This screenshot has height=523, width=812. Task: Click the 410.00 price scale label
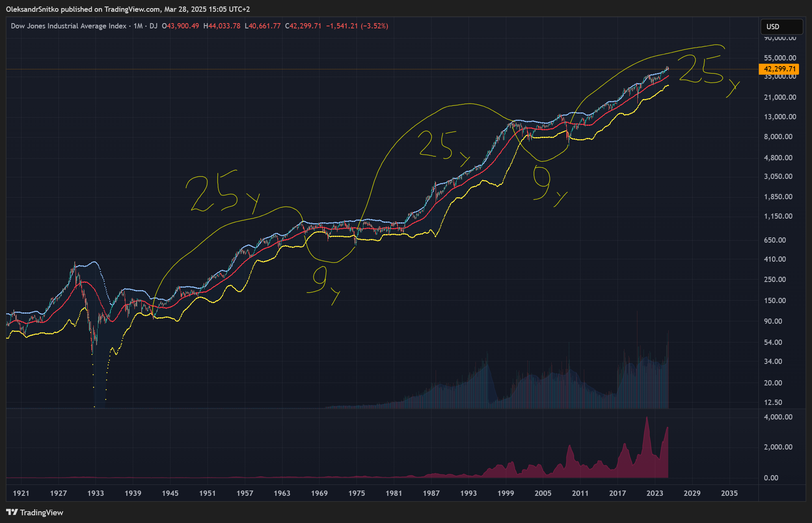[x=775, y=259]
